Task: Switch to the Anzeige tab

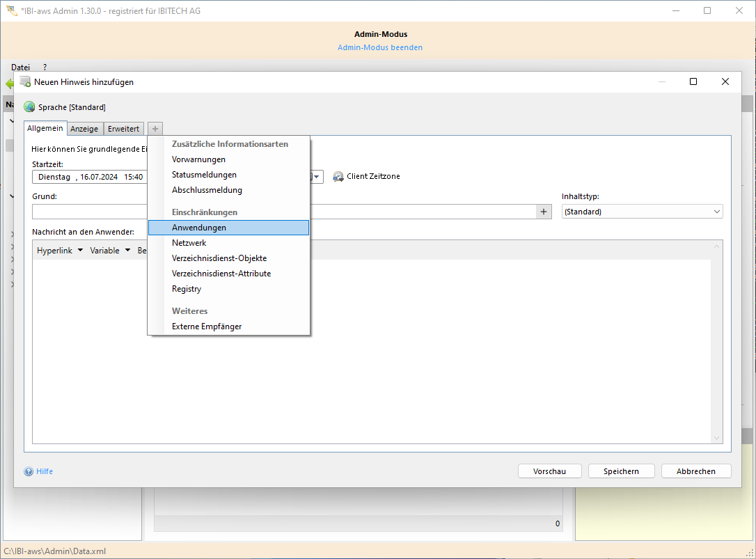Action: point(84,129)
